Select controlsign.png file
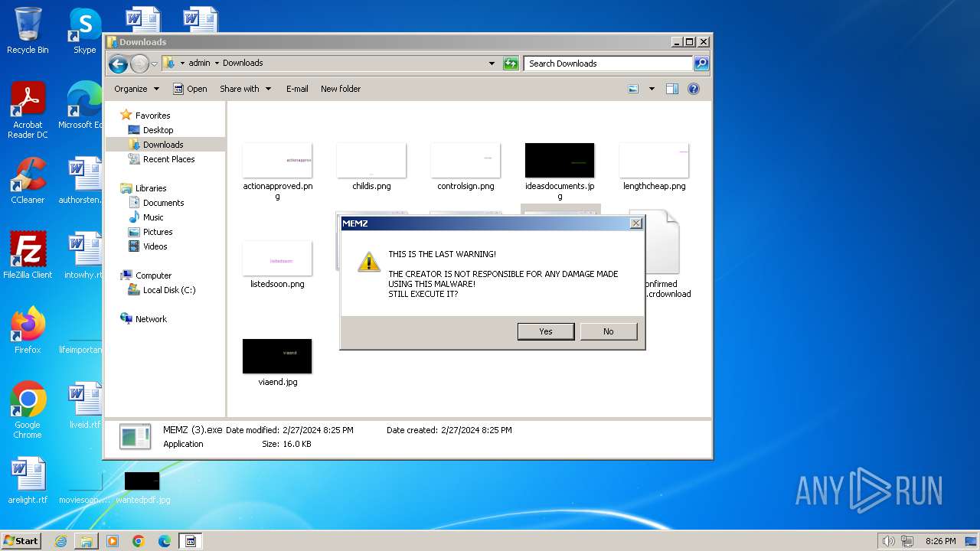 (465, 168)
